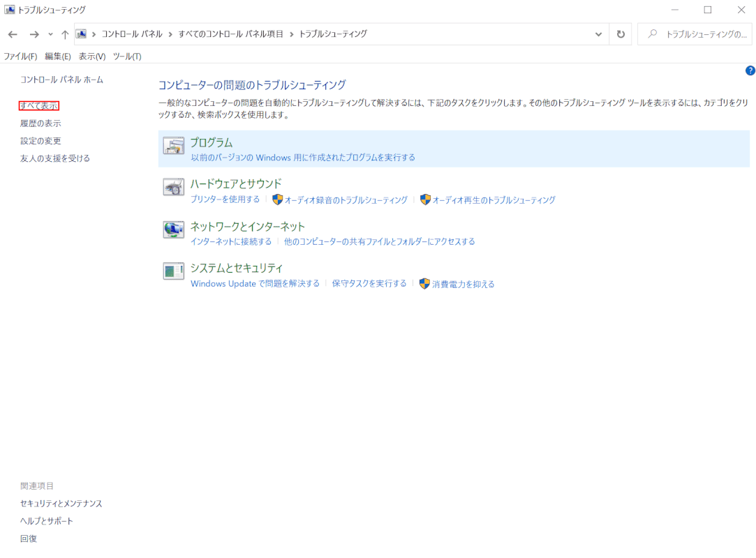Click Windows Update で問題を解決する link
This screenshot has width=756, height=558.
255,283
